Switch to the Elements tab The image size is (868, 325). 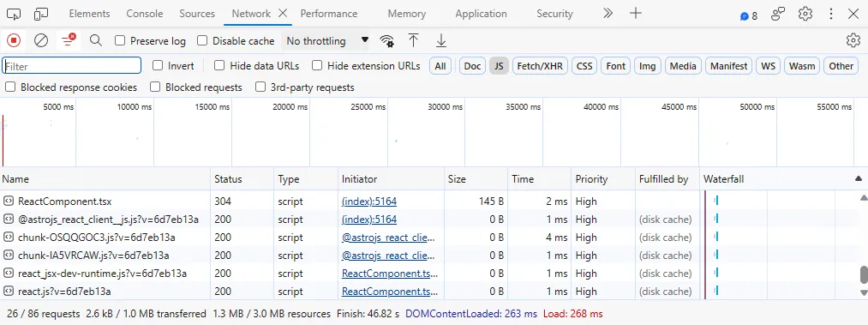pyautogui.click(x=89, y=14)
